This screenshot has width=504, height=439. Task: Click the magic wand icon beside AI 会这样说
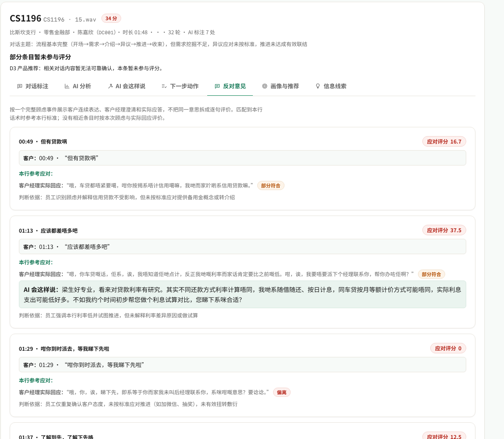pos(110,86)
